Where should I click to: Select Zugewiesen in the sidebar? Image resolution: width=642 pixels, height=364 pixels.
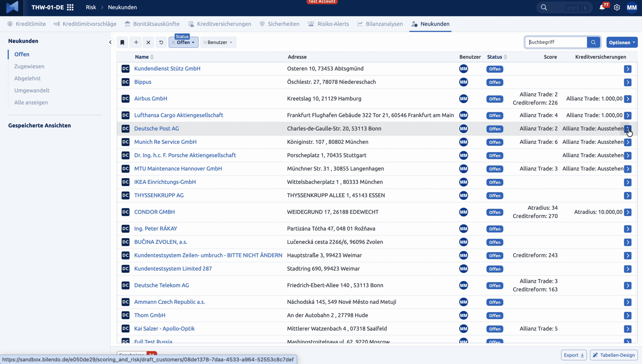29,66
